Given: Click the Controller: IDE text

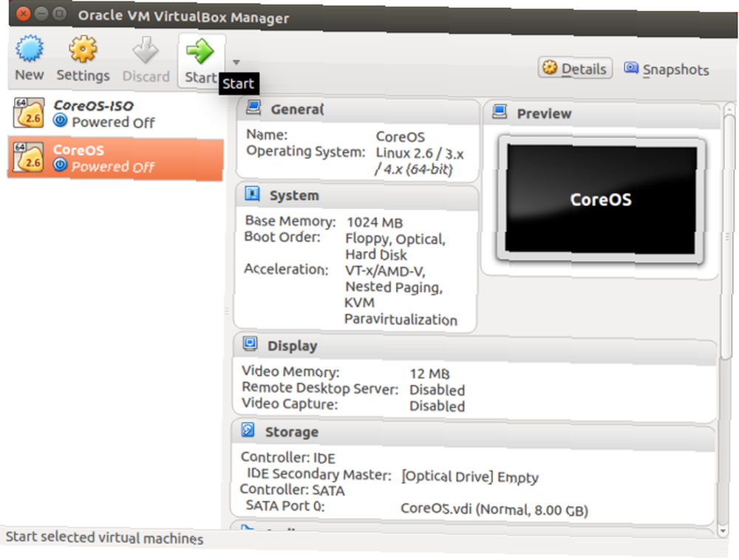Looking at the screenshot, I should click(288, 458).
